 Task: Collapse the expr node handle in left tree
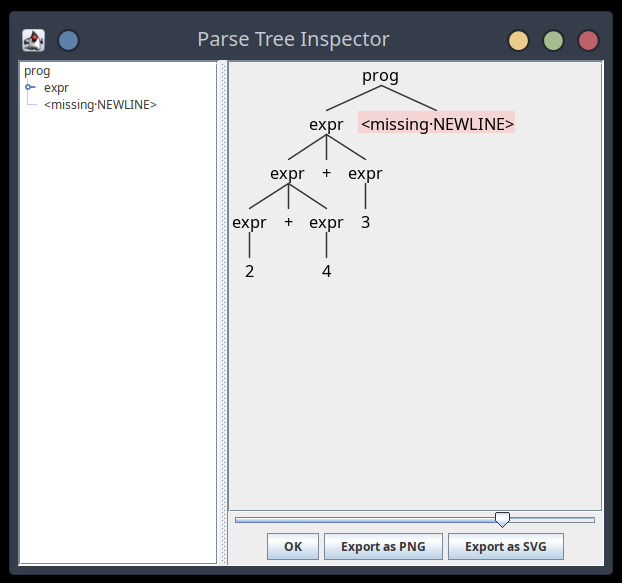pos(30,88)
